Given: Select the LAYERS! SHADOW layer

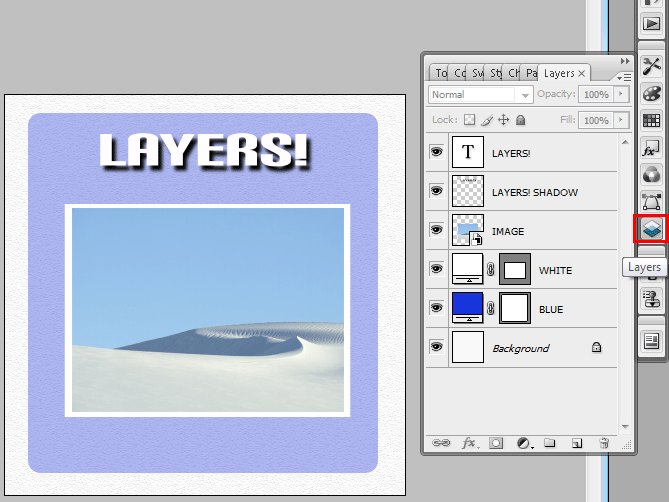Looking at the screenshot, I should 535,191.
